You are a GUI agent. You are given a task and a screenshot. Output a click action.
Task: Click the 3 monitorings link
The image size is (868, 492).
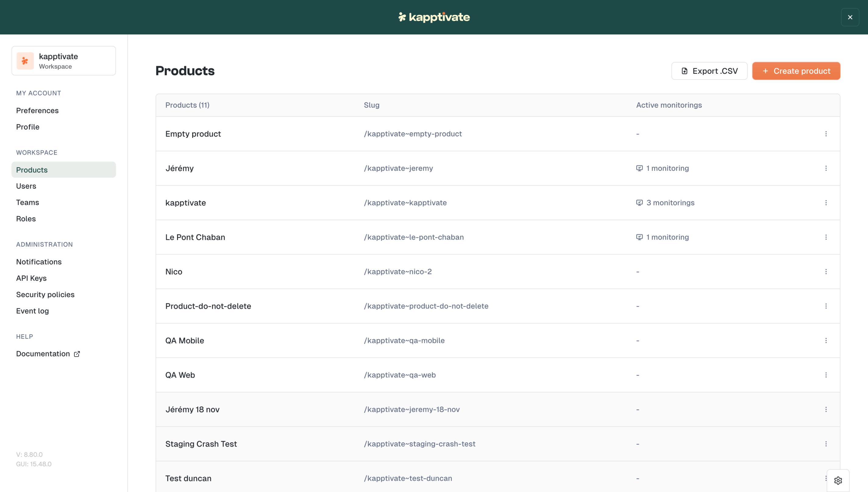[670, 203]
